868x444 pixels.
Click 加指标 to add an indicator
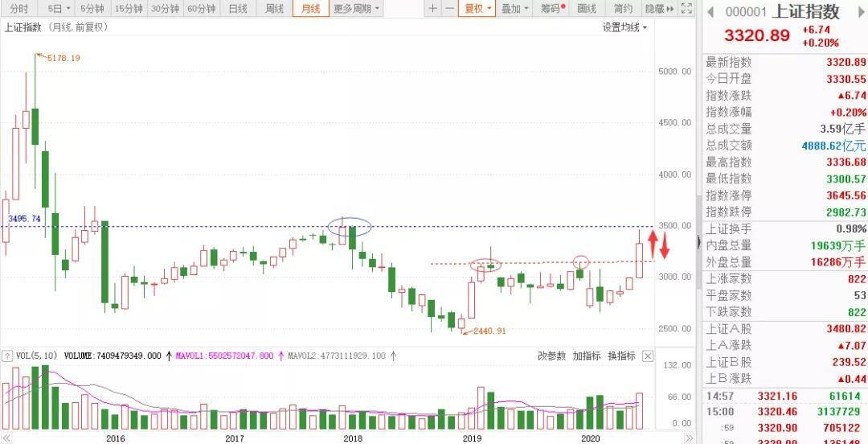(x=587, y=356)
